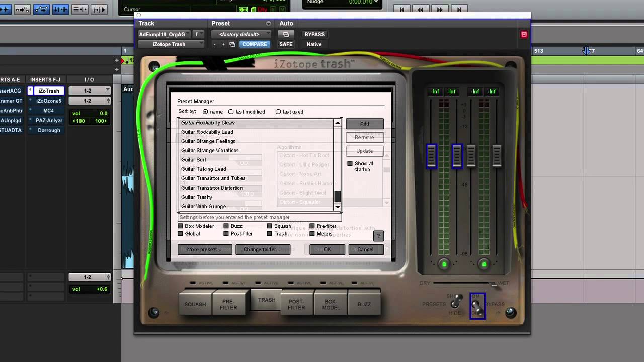Click the rightmost output gain fader

coord(497,156)
